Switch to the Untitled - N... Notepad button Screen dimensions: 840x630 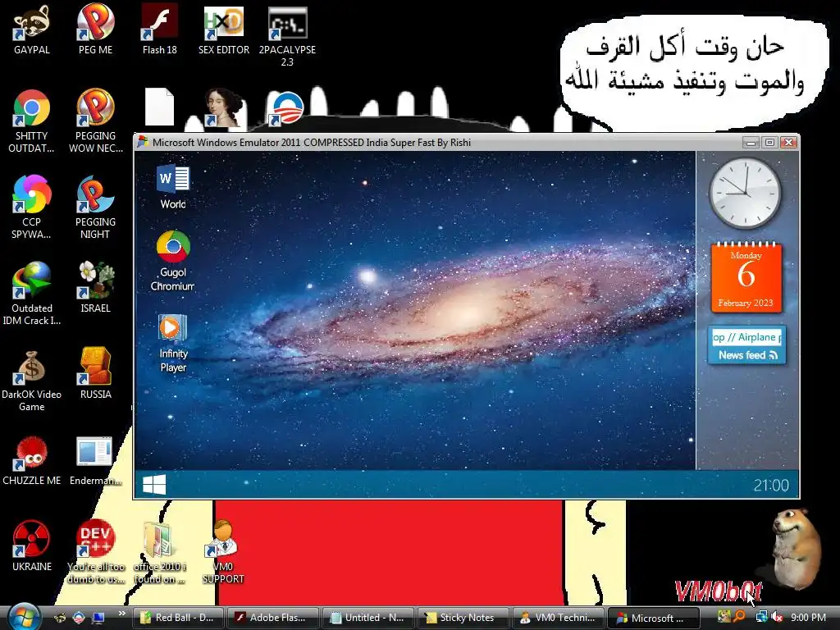click(368, 618)
